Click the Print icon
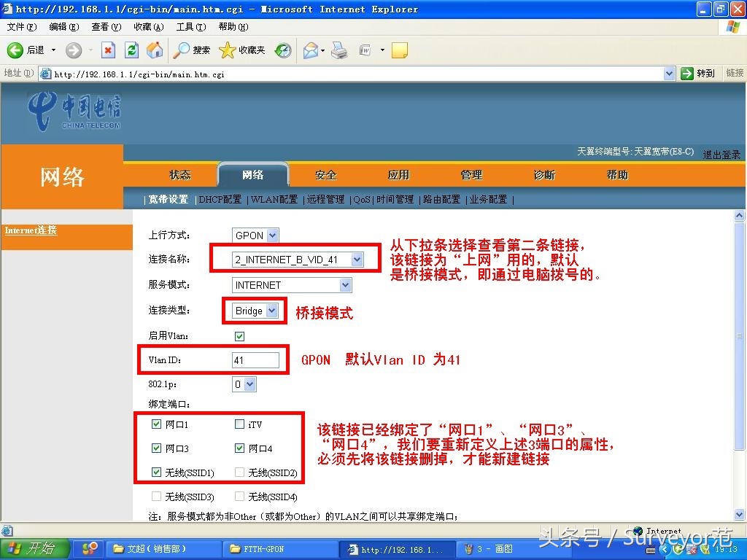 (339, 50)
